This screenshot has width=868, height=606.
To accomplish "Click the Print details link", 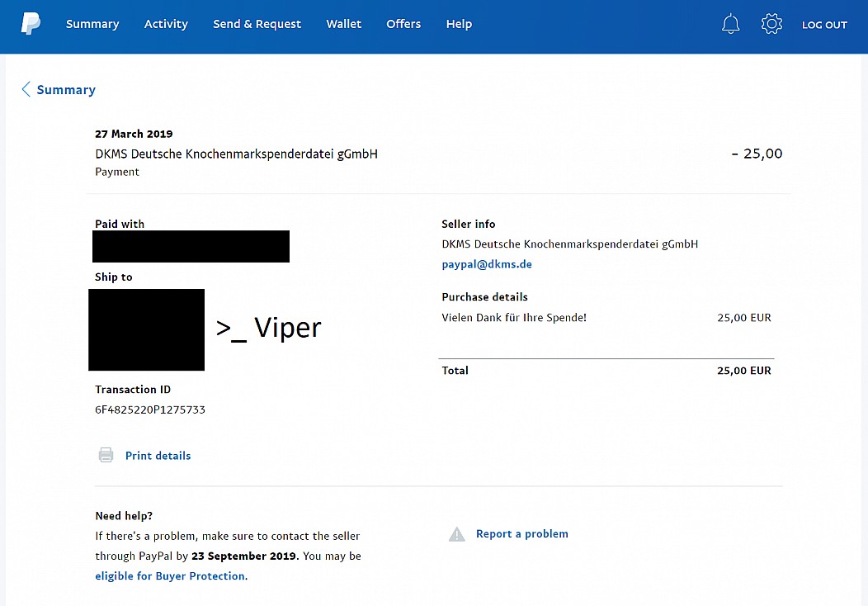I will pyautogui.click(x=158, y=456).
